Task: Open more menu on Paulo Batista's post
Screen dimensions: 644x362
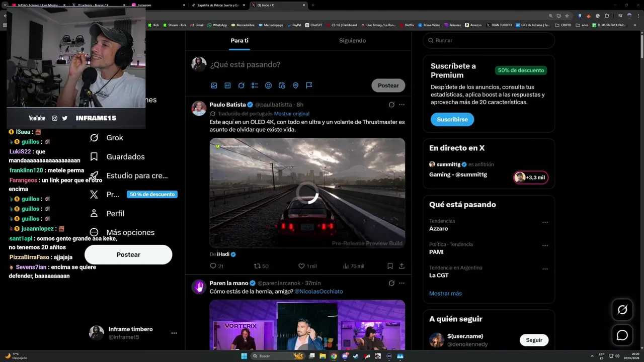Action: coord(401,105)
